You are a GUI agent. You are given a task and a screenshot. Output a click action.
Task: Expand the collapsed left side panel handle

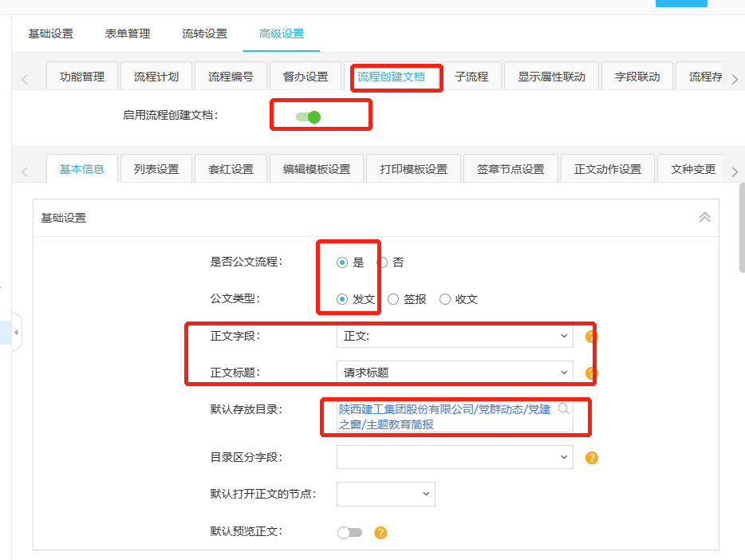(16, 332)
